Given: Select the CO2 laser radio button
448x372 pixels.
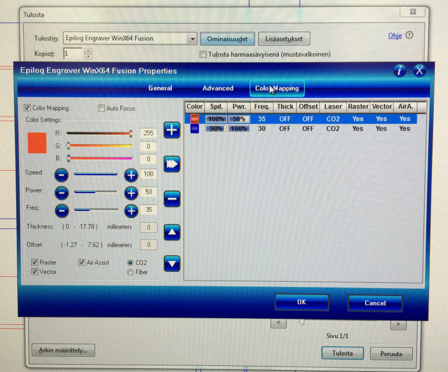Looking at the screenshot, I should tap(130, 263).
